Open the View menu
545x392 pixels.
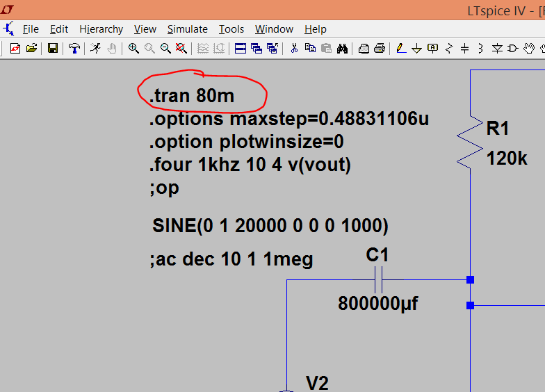coord(145,29)
